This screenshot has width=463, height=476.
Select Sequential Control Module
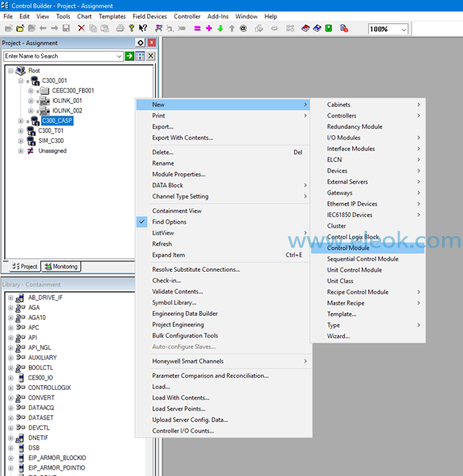point(367,259)
